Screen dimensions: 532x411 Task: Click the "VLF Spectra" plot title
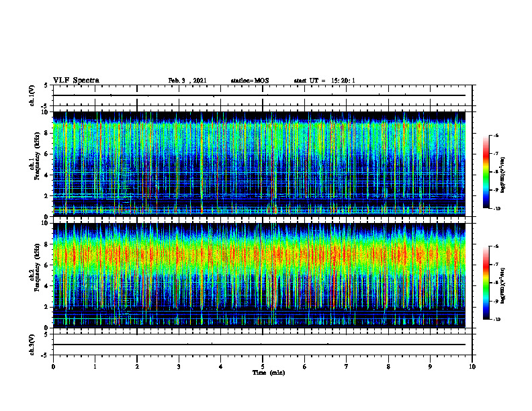[76, 81]
